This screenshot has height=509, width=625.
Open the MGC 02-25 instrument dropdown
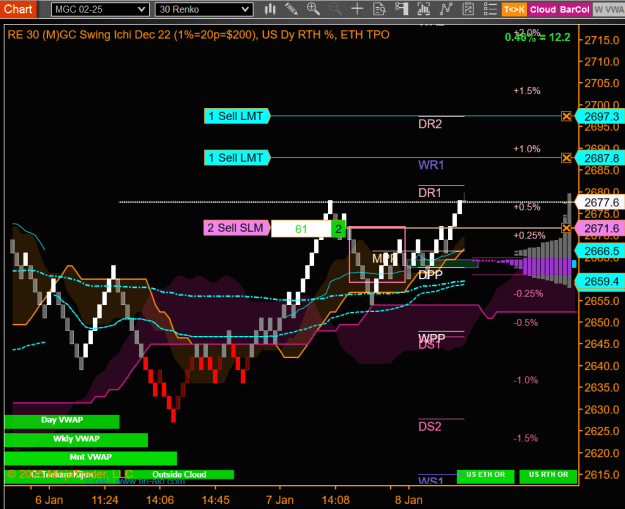[100, 10]
